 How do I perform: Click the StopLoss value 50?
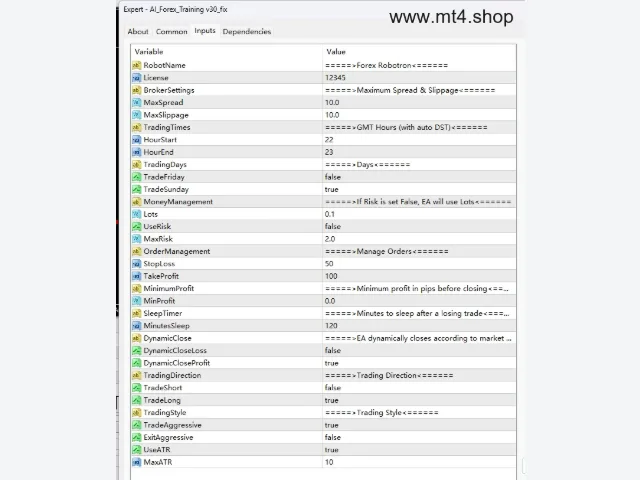[x=329, y=264]
